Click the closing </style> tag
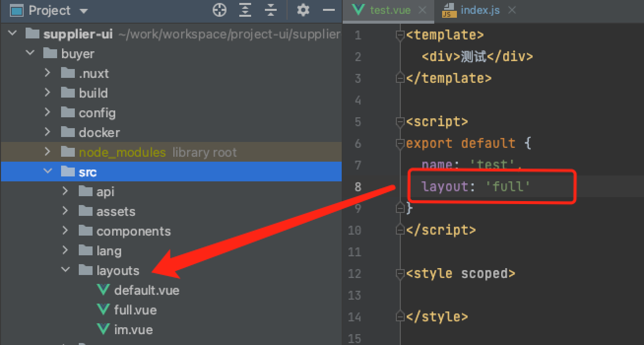Image resolution: width=644 pixels, height=345 pixels. tap(437, 317)
